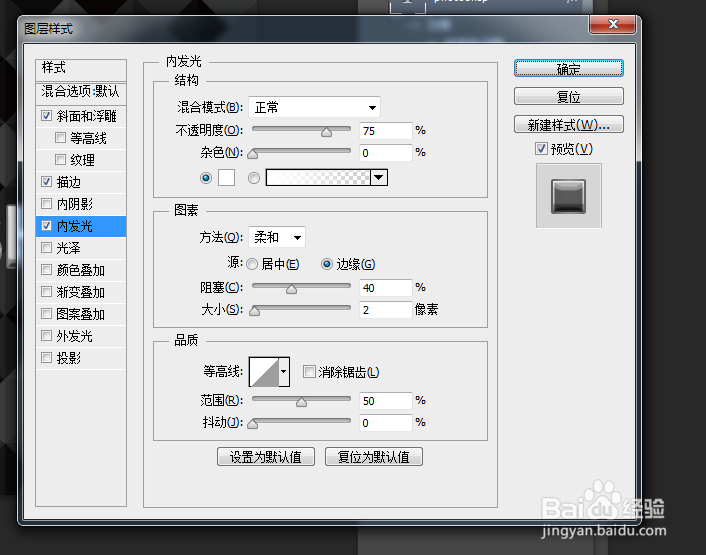
Task: Click the 等高线 contour thumbnail
Action: click(x=264, y=372)
